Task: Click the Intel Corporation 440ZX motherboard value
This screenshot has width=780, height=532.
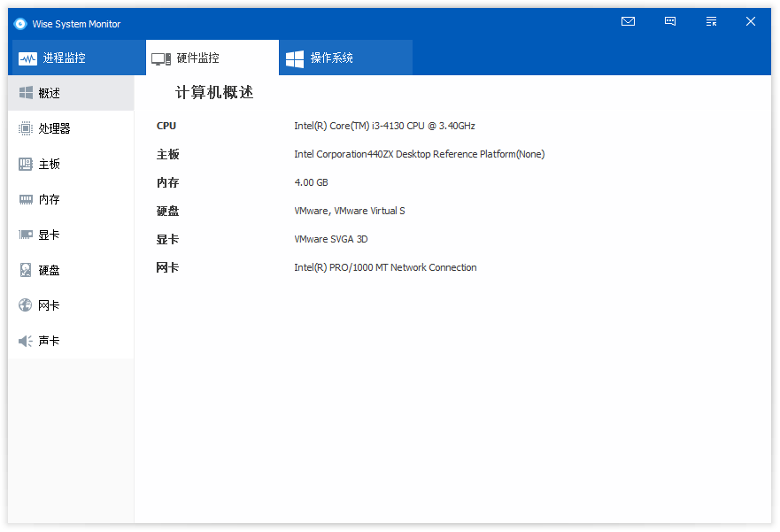Action: pyautogui.click(x=420, y=154)
